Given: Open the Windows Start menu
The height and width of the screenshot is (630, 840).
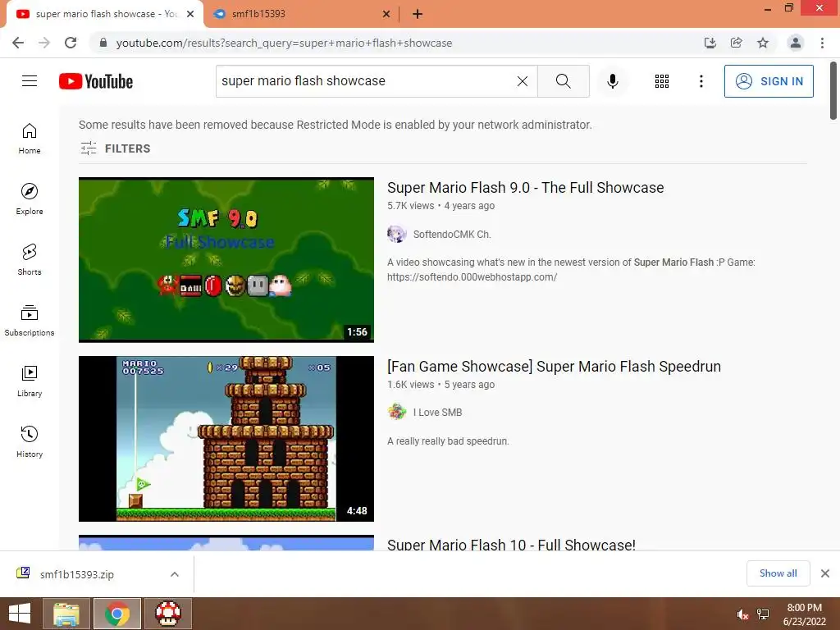Looking at the screenshot, I should tap(20, 614).
